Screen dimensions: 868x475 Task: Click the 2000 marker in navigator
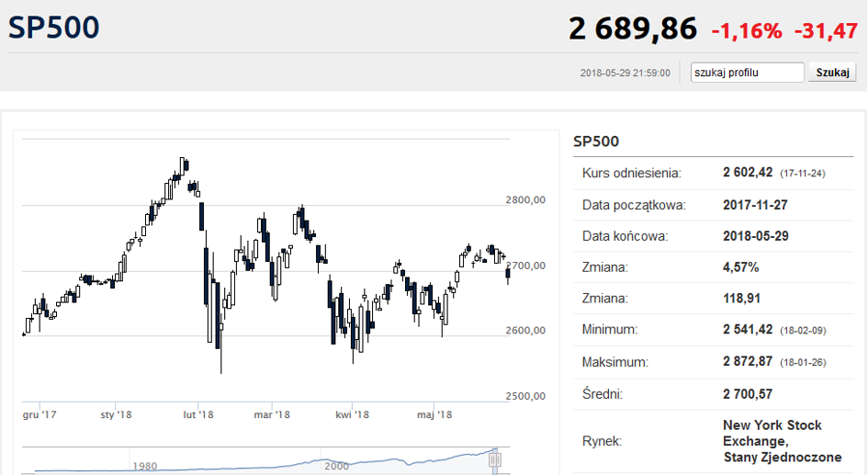point(336,466)
